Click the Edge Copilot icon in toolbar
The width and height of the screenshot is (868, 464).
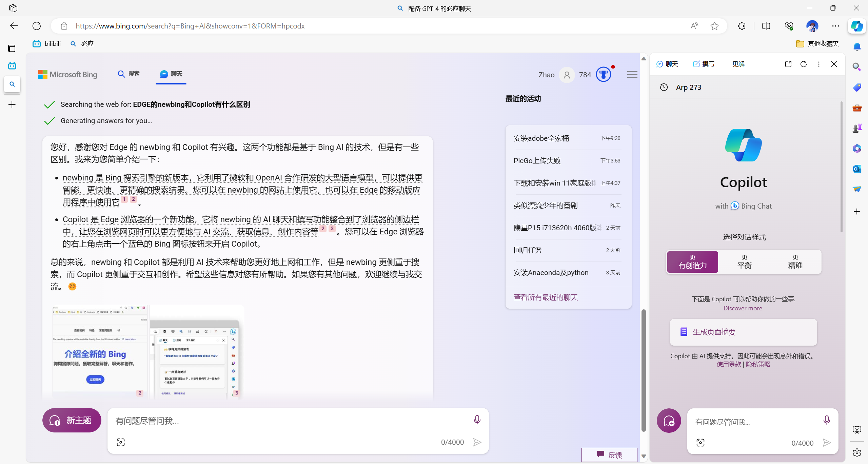857,26
